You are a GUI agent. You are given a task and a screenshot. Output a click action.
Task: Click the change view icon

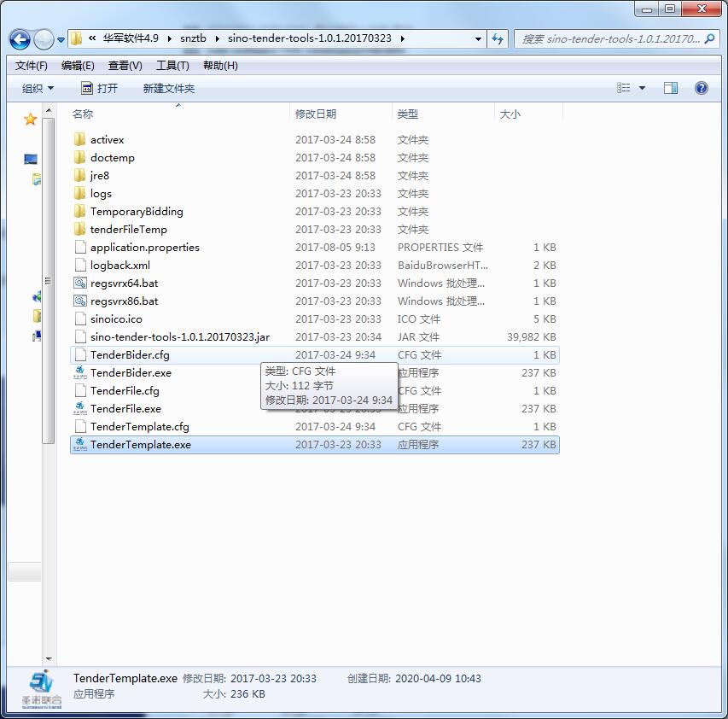[623, 88]
